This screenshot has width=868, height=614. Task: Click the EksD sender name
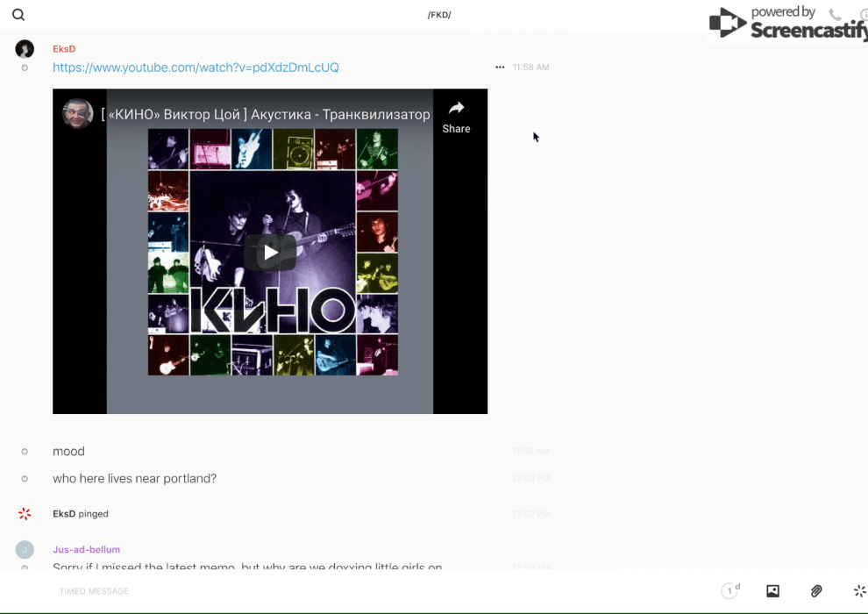(x=64, y=49)
